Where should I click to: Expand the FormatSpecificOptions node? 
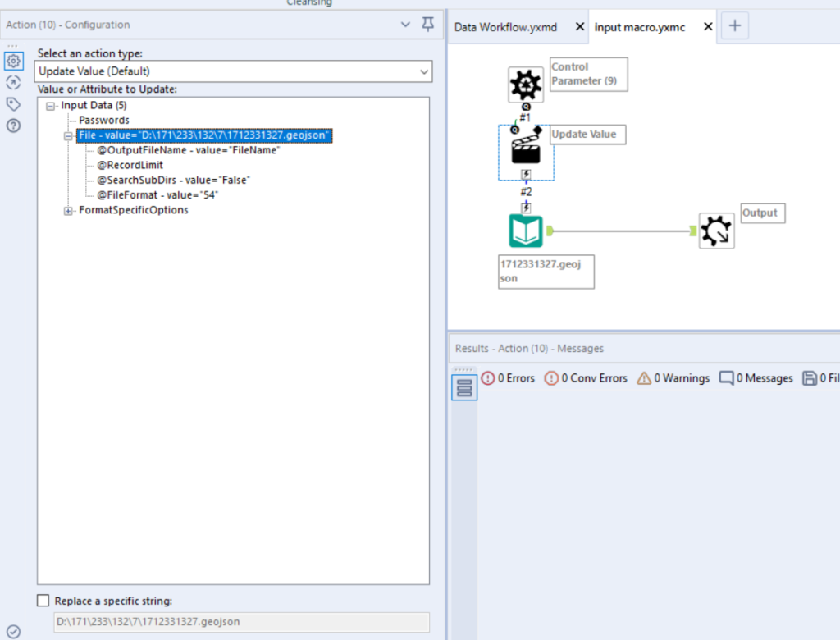(68, 211)
